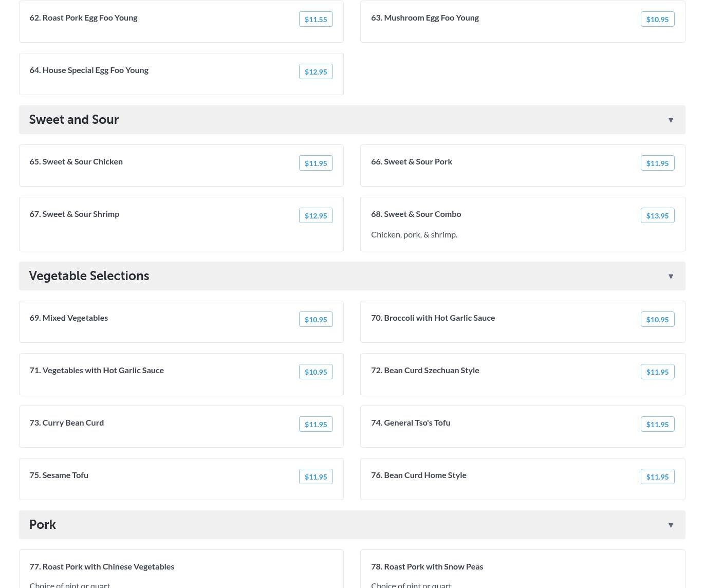Open Broccoli with Hot Garlic Sauce item
Image resolution: width=704 pixels, height=588 pixels.
(x=439, y=318)
